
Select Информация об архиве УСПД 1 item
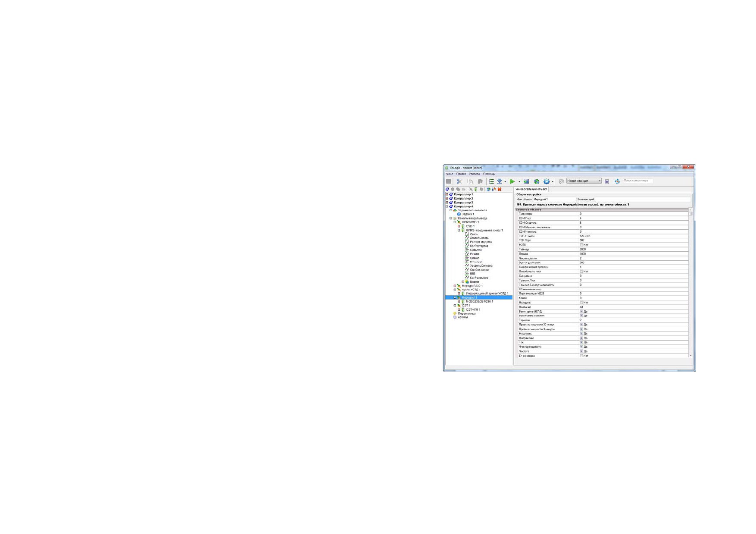click(487, 294)
